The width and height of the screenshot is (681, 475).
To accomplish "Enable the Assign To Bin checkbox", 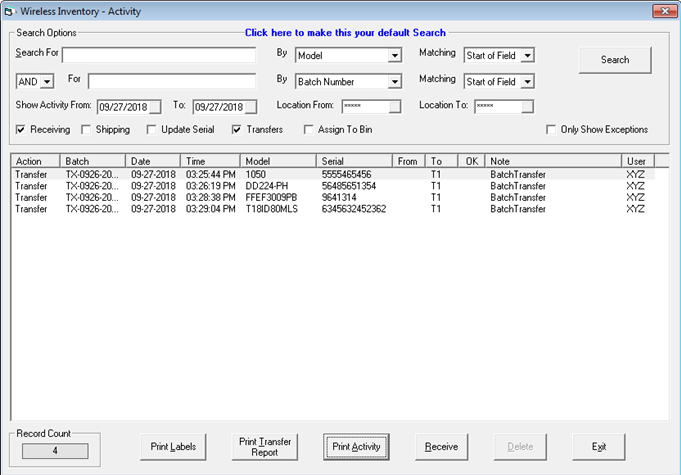I will pos(308,130).
